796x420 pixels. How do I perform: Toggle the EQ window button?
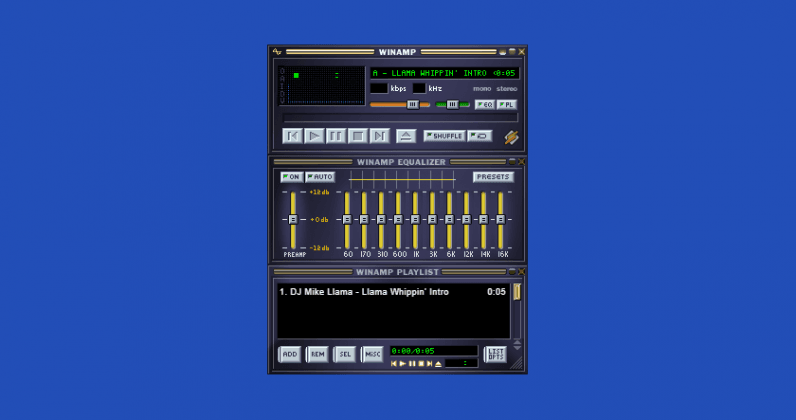(485, 105)
